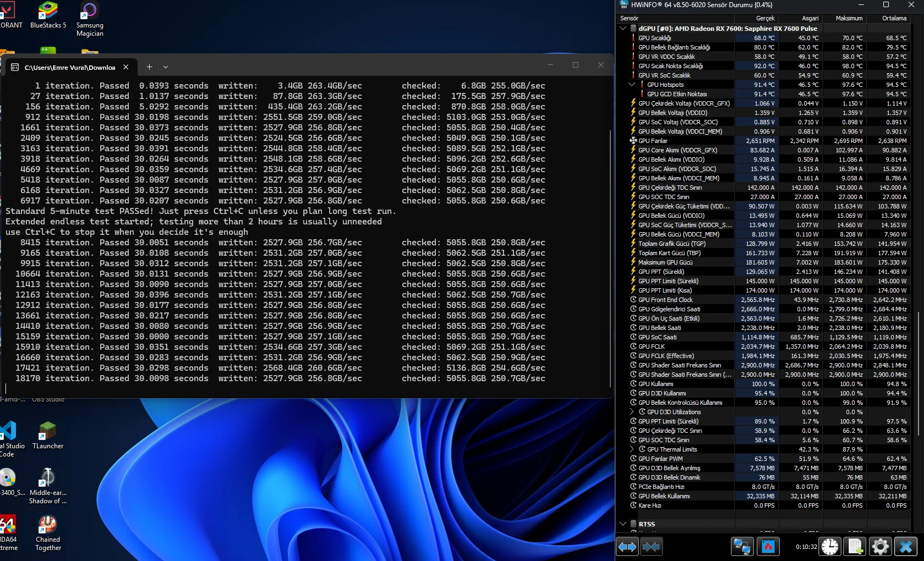Click the Gerçek column header
This screenshot has height=561, width=924.
click(757, 18)
